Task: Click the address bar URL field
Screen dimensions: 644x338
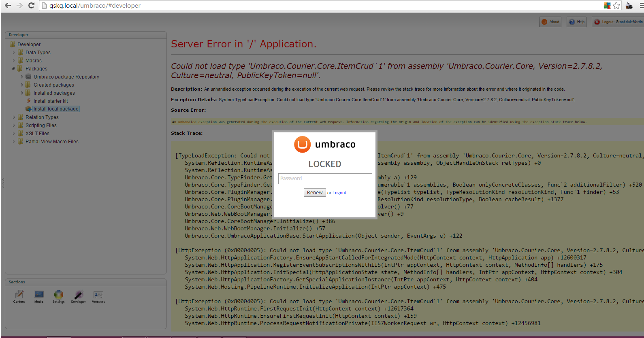Action: [320, 6]
